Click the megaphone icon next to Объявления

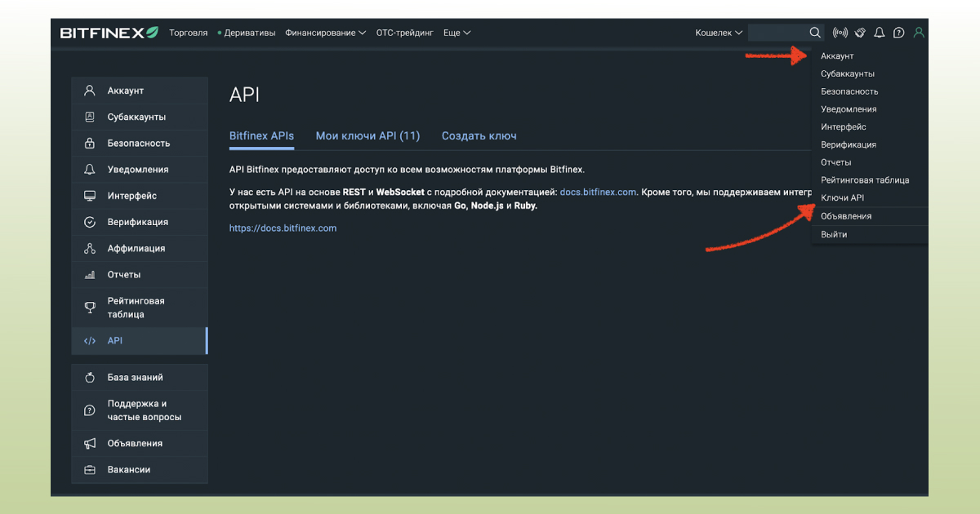[x=90, y=443]
